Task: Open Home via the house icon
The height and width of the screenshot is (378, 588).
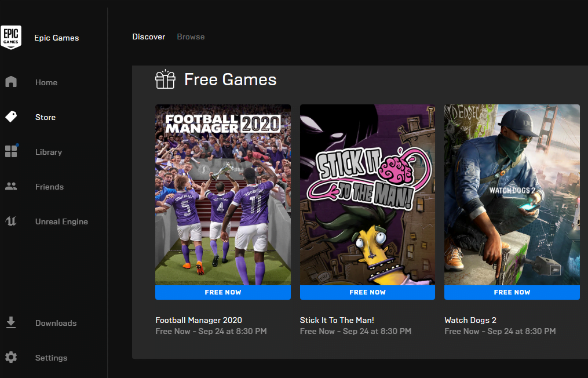Action: point(11,82)
